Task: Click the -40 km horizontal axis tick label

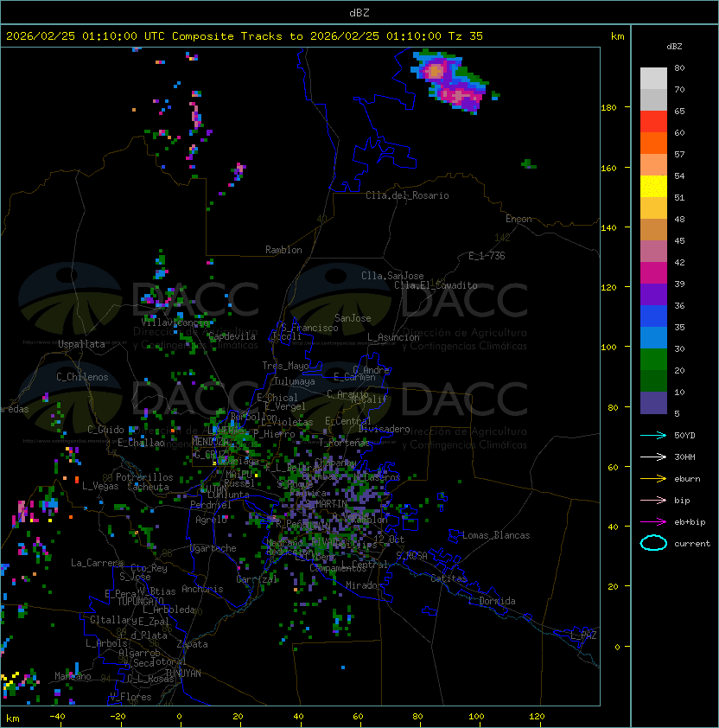Action: pos(57,717)
